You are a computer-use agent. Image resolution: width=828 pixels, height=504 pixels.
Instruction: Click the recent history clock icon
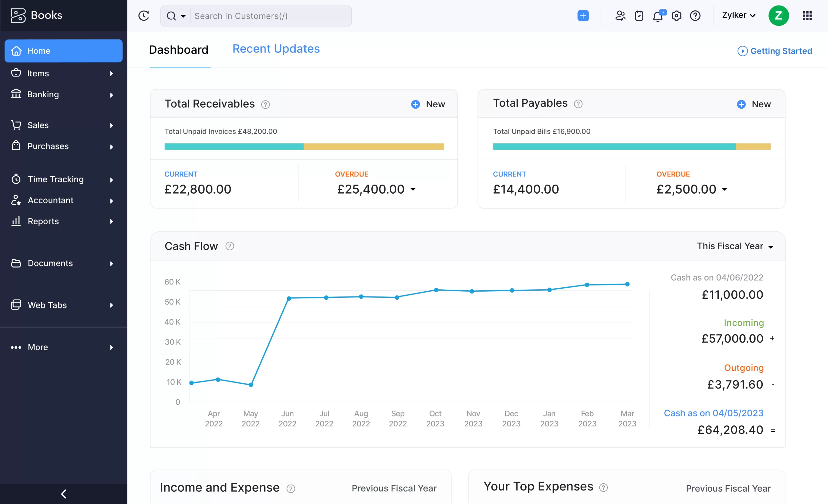coord(144,16)
